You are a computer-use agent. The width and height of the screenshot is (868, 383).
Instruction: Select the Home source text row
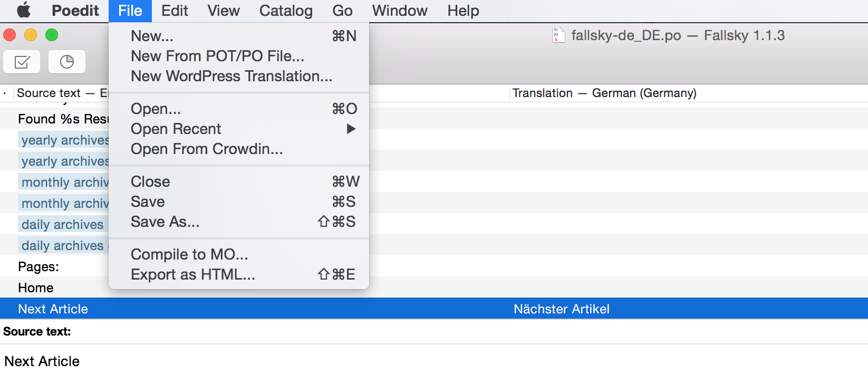coord(36,288)
